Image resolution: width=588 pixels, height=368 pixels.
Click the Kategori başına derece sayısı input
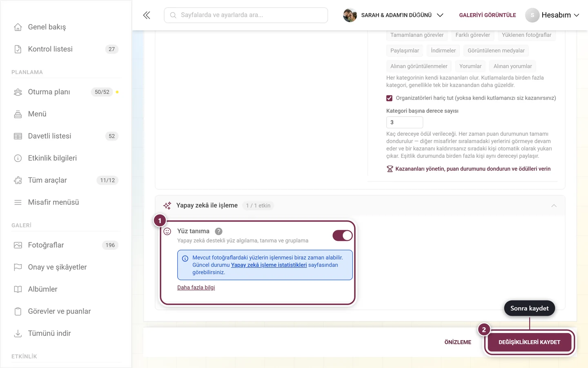tap(405, 122)
